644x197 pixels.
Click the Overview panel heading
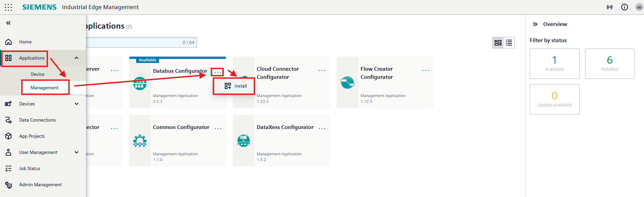pos(555,24)
